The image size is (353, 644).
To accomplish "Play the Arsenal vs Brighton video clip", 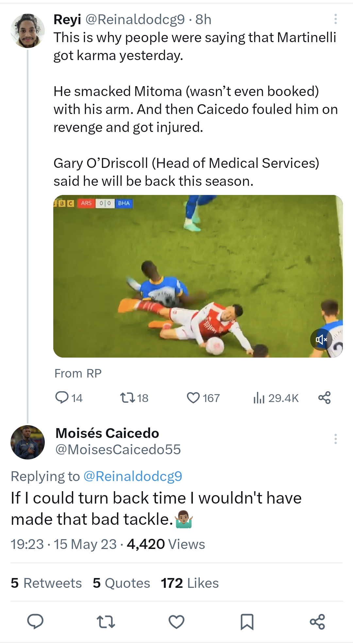I will point(198,276).
